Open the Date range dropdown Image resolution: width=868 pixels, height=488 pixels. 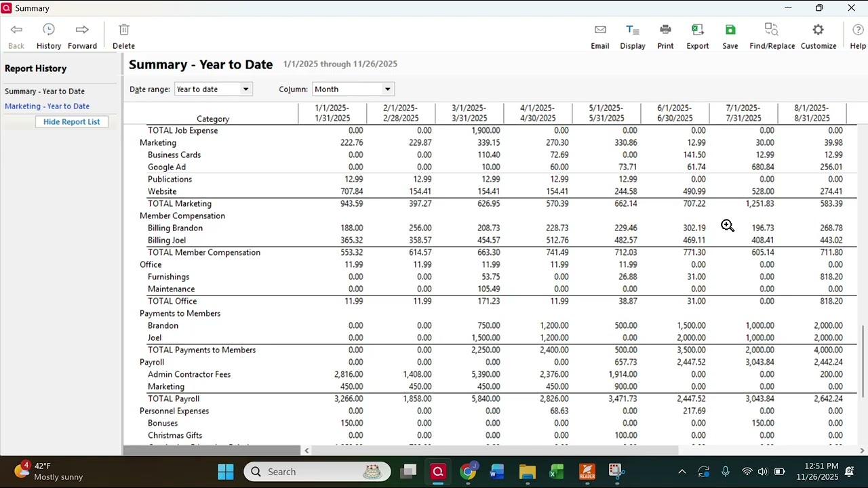[x=213, y=89]
